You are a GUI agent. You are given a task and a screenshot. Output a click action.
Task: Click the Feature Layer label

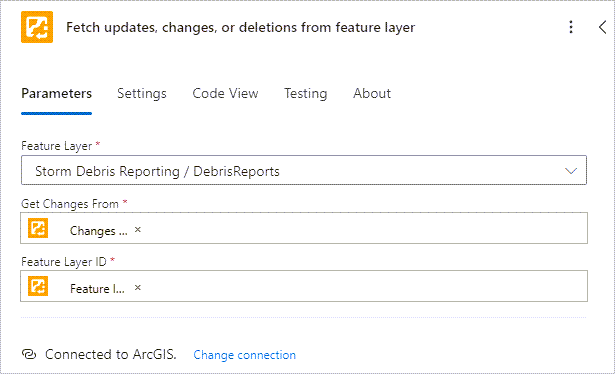tap(56, 146)
